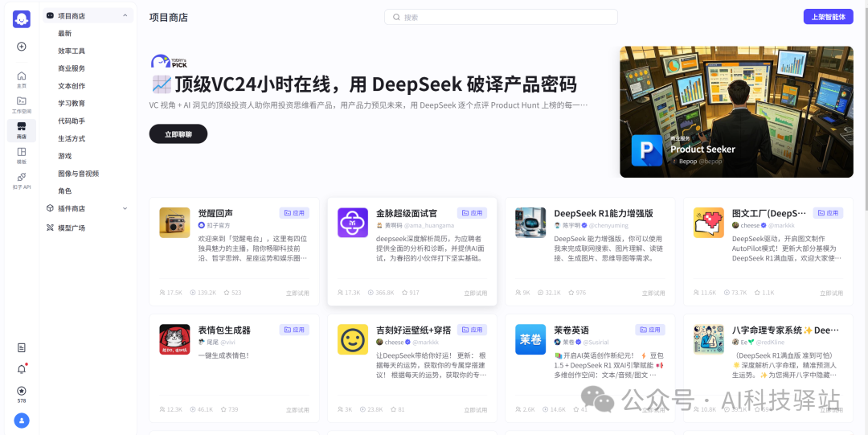Click the 应用 tag on 觉醒回声 card
The image size is (868, 435).
[x=294, y=213]
